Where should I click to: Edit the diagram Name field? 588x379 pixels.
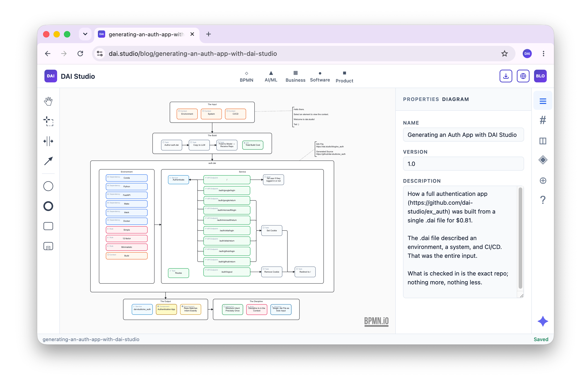click(463, 135)
